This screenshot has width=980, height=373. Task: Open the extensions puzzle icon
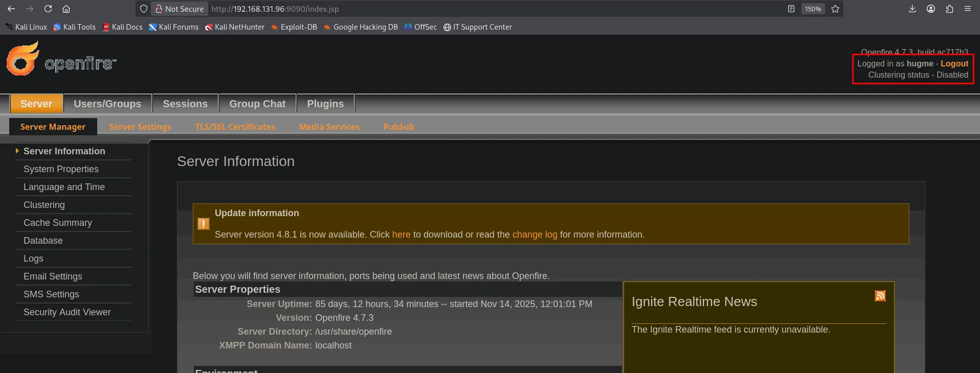[949, 9]
